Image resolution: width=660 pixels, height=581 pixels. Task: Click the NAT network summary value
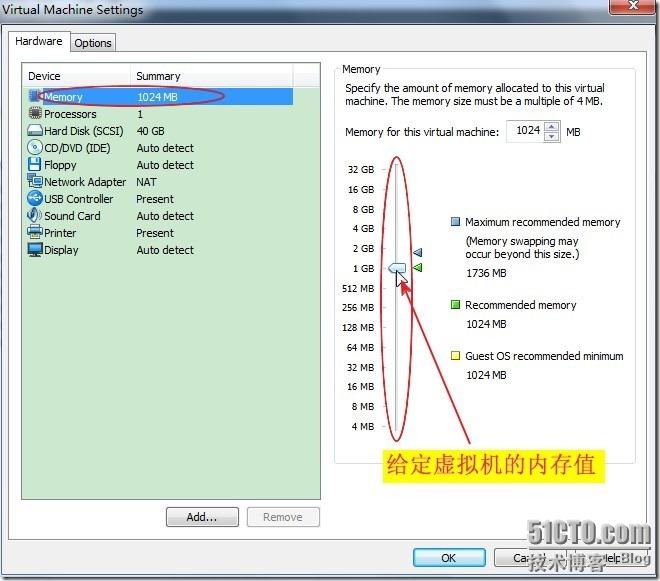point(146,182)
